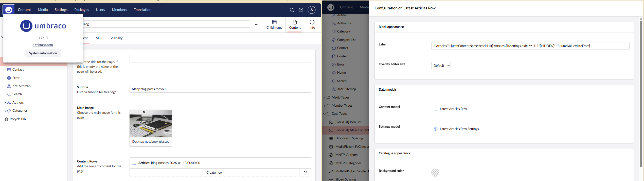Click the search magnifier icon in header

[292, 10]
